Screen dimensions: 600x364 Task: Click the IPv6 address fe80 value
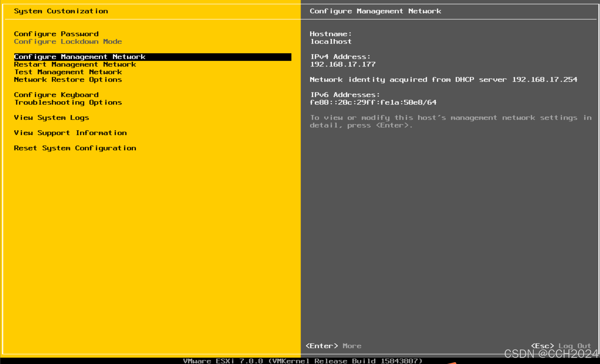tap(373, 102)
